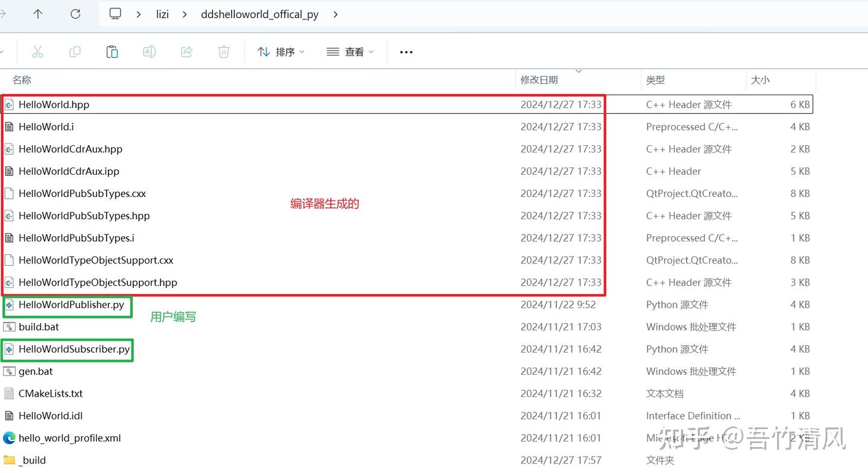Select the CMakeLists.txt file icon
The width and height of the screenshot is (868, 473).
click(9, 393)
